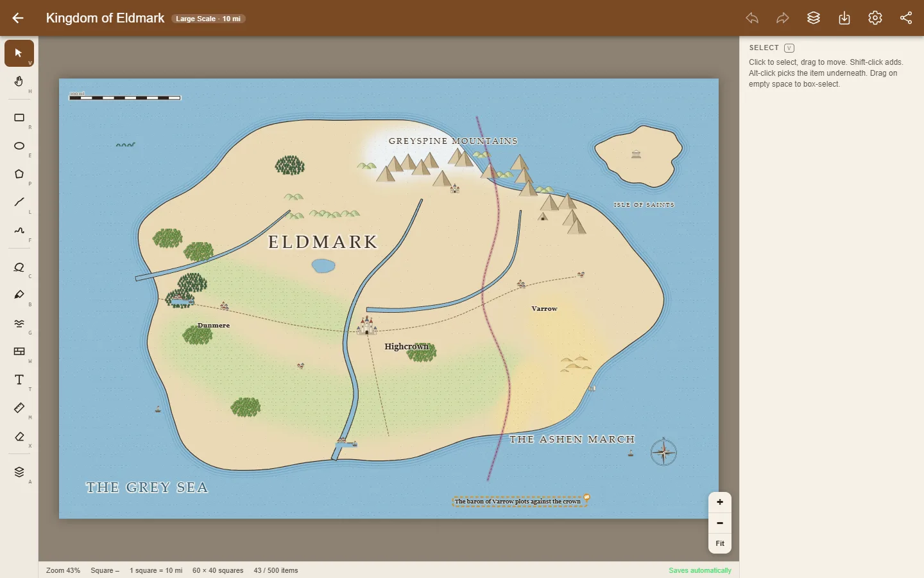
Task: Go back using the header arrow
Action: point(18,18)
